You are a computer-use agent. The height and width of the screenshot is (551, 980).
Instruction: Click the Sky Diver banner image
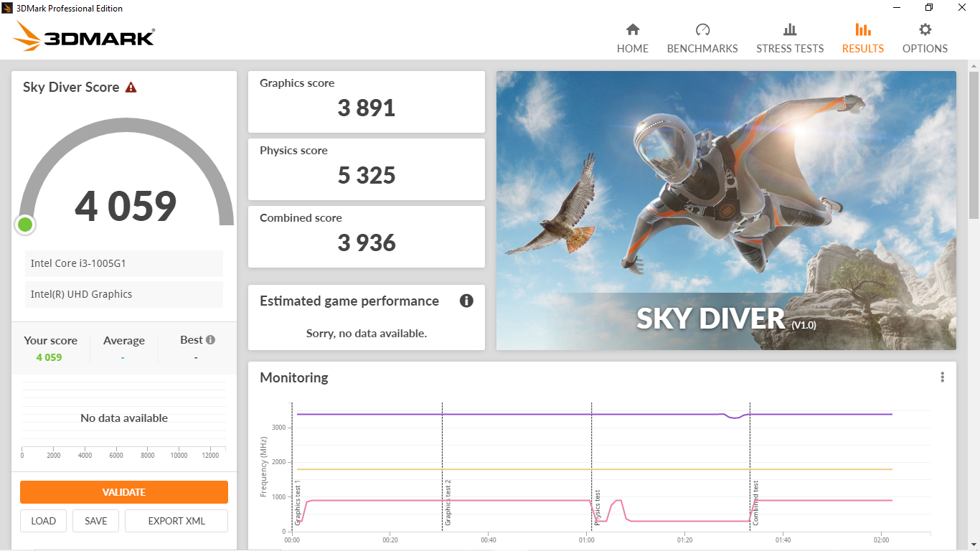[726, 210]
